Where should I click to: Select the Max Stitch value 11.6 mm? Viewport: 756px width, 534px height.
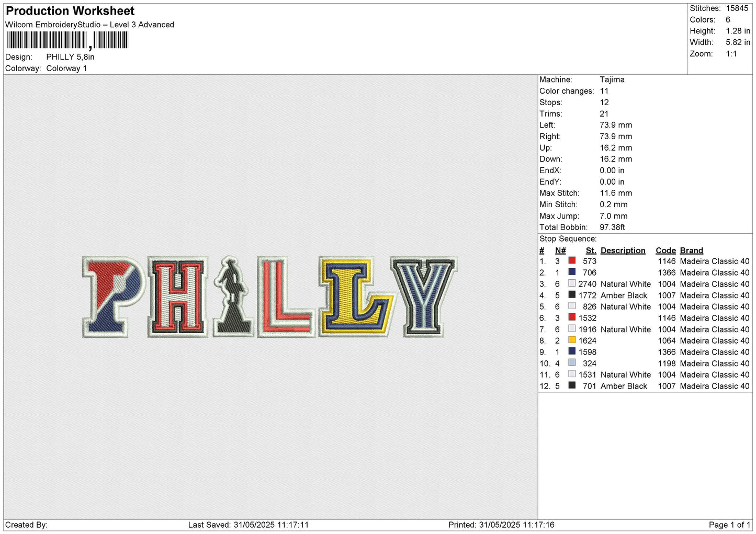(616, 193)
